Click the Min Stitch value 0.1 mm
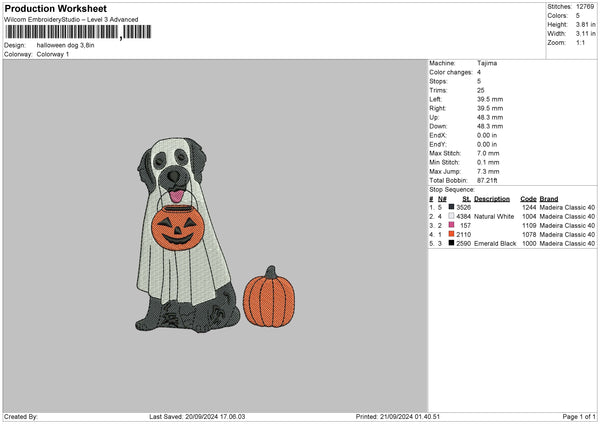 pos(488,162)
